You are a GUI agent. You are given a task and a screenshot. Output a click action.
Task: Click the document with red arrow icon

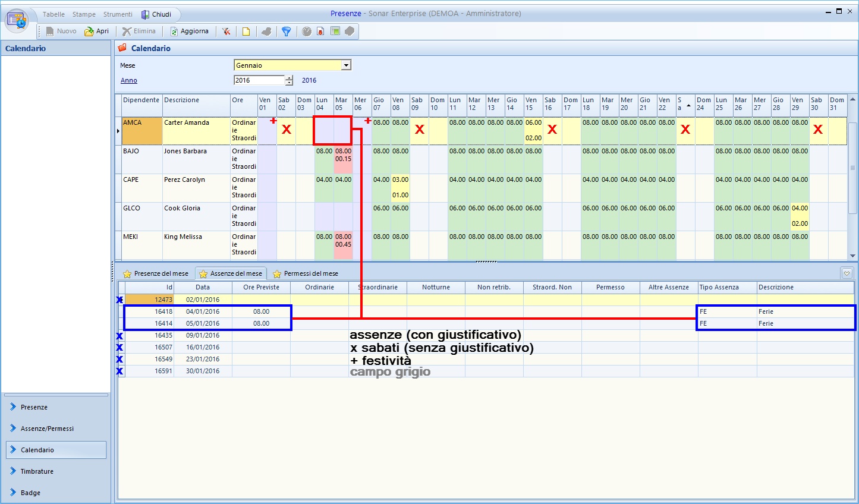point(320,31)
